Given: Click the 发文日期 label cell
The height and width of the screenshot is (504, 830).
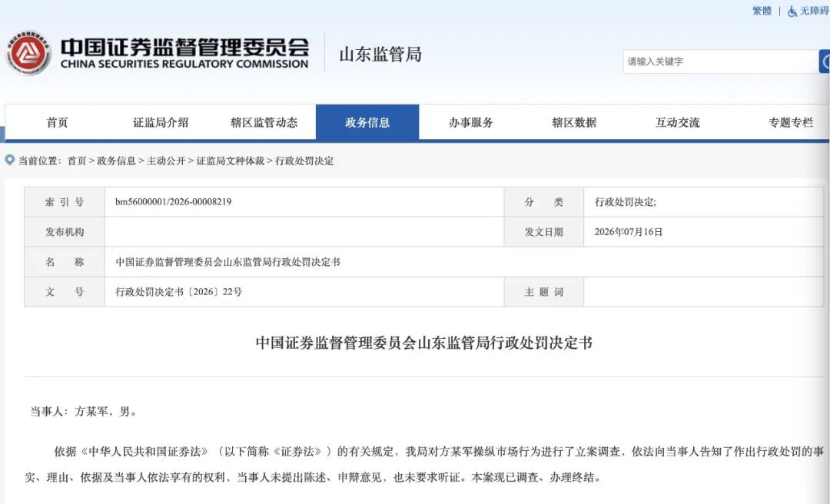Looking at the screenshot, I should point(543,232).
